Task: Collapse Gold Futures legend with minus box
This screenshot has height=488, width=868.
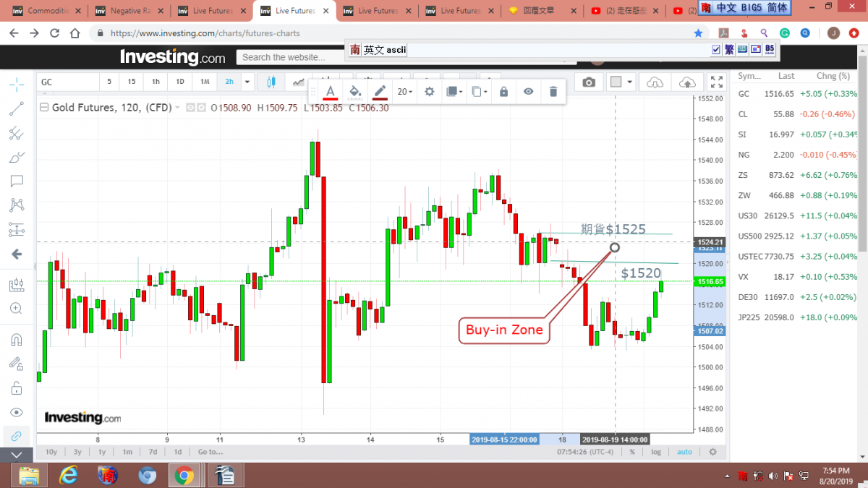Action: pyautogui.click(x=43, y=108)
